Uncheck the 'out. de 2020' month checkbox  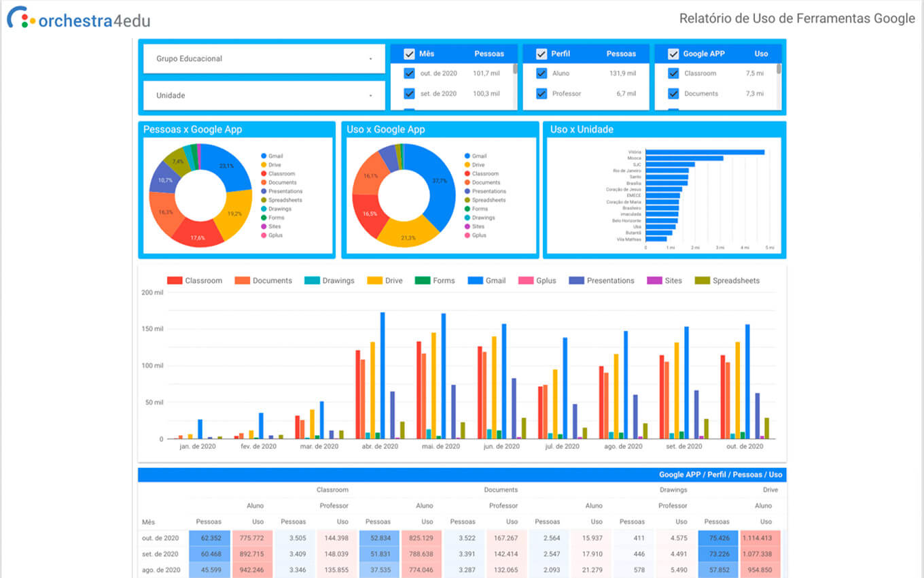point(409,73)
